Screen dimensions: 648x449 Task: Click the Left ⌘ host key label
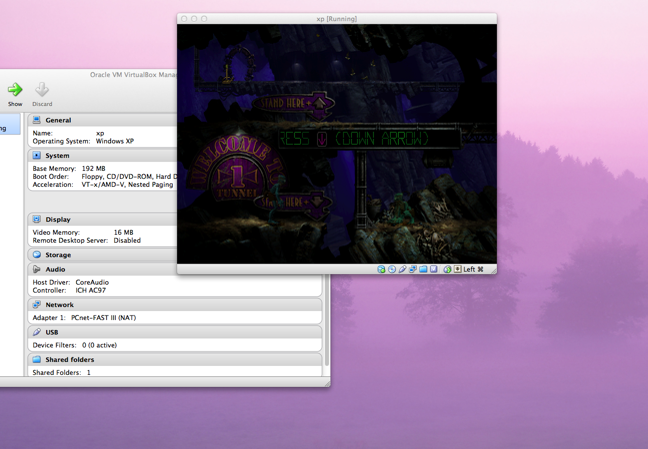[x=473, y=269]
